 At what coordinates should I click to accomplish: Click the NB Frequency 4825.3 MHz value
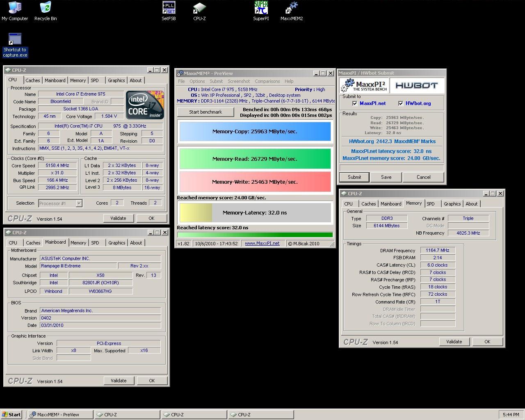coord(468,233)
